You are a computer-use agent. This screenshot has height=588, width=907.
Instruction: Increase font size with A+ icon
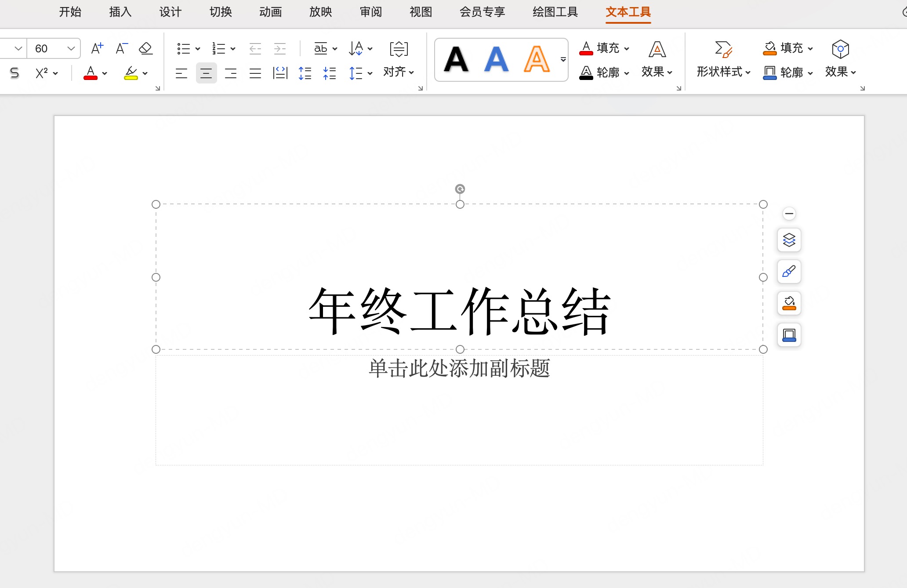[97, 48]
